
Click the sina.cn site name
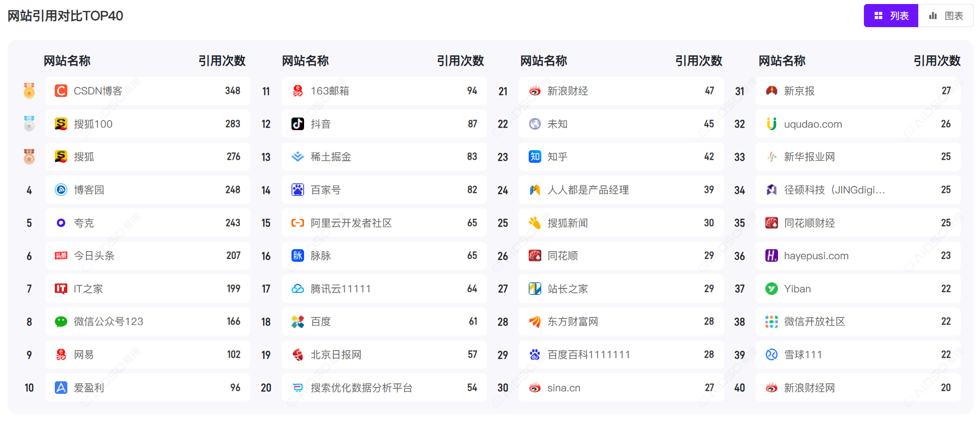tap(563, 388)
